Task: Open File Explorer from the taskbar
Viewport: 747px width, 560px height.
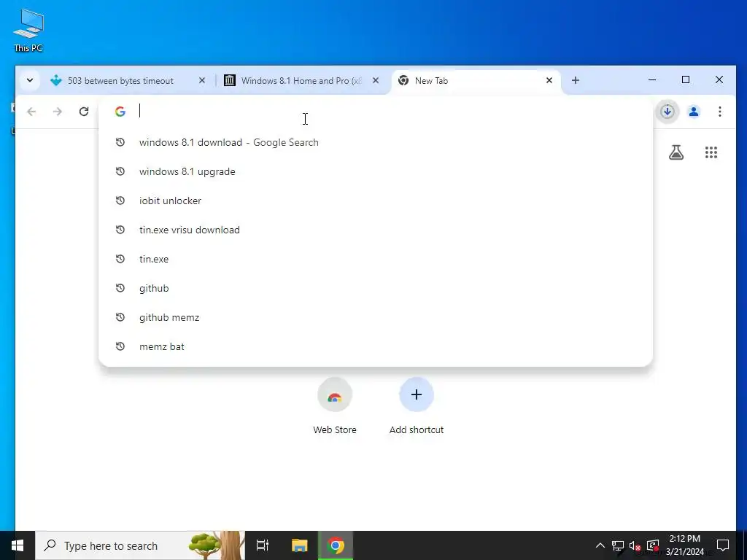Action: (x=299, y=545)
